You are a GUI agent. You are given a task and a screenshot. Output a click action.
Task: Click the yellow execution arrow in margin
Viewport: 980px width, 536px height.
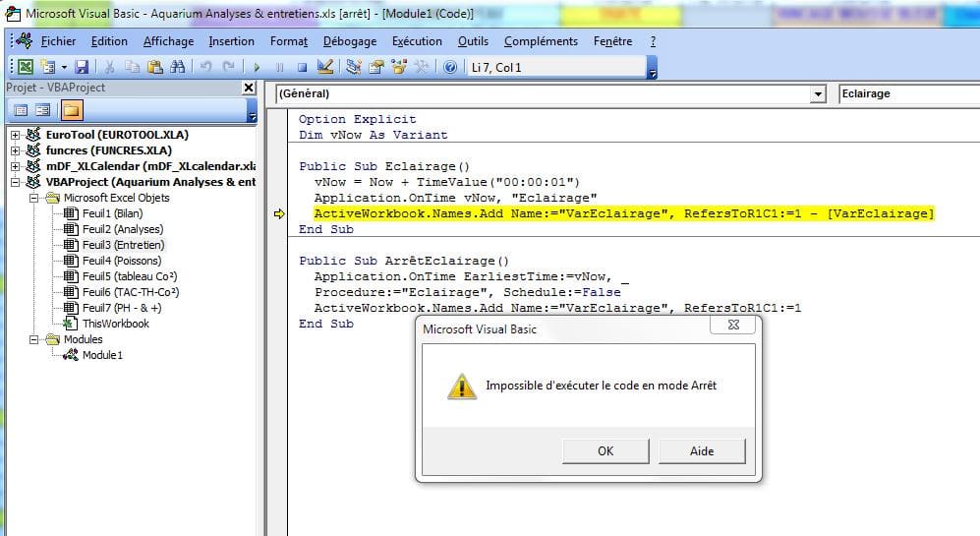click(x=279, y=213)
